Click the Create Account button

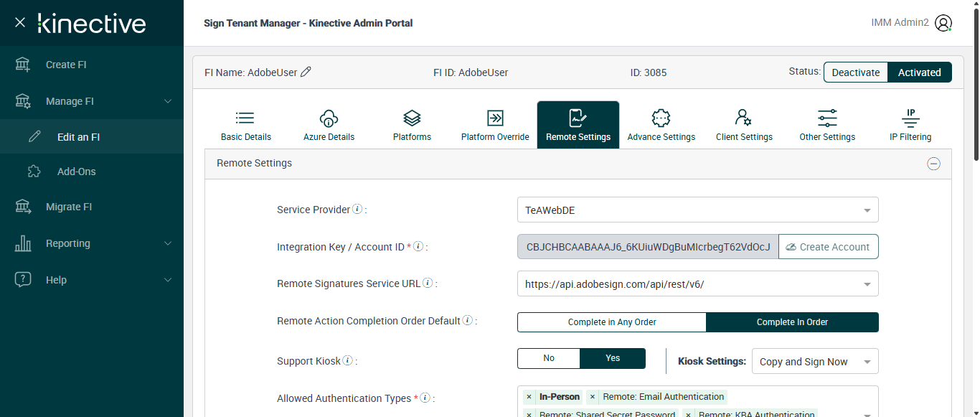point(829,247)
